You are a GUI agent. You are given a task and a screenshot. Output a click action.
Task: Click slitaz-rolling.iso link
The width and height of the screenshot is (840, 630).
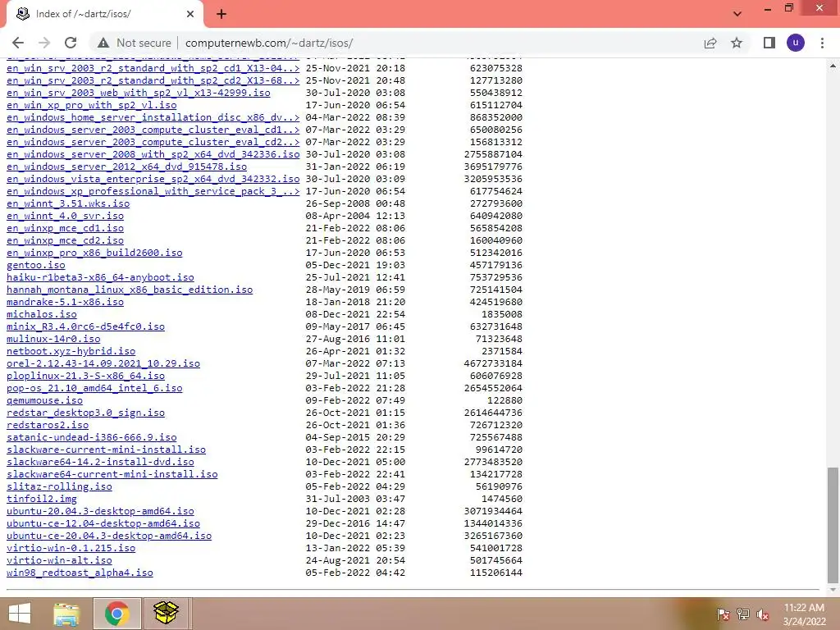59,487
